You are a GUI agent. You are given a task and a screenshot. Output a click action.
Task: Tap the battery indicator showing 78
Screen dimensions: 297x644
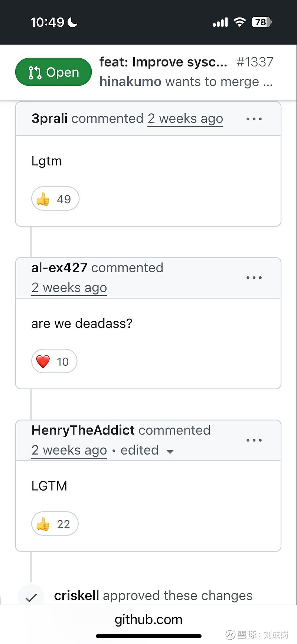pos(262,22)
